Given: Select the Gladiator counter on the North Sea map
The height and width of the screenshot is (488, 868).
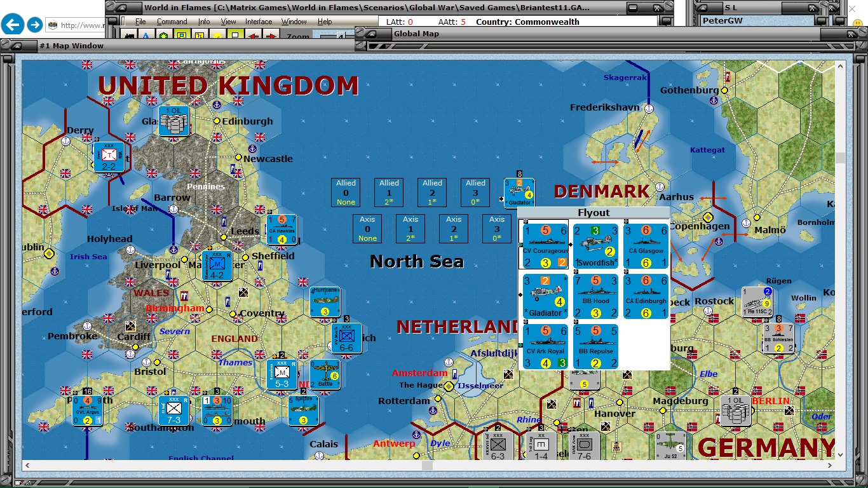Looking at the screenshot, I should 520,193.
